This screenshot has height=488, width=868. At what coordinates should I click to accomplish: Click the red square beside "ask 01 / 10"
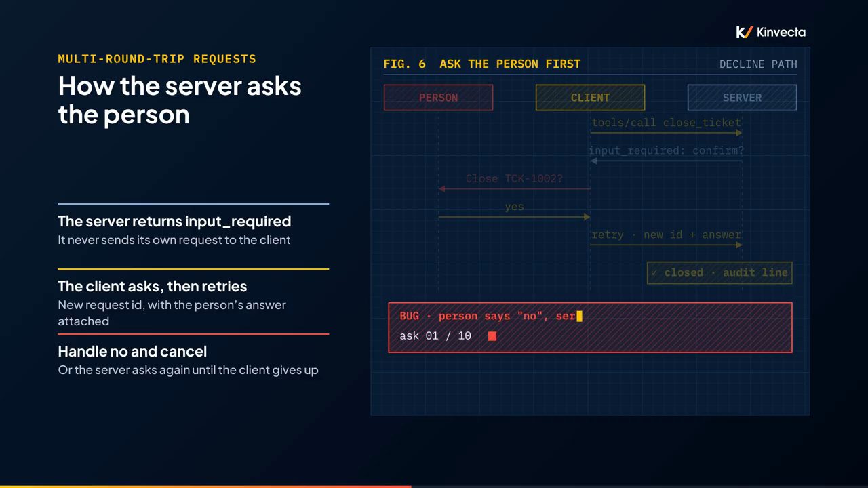point(492,336)
